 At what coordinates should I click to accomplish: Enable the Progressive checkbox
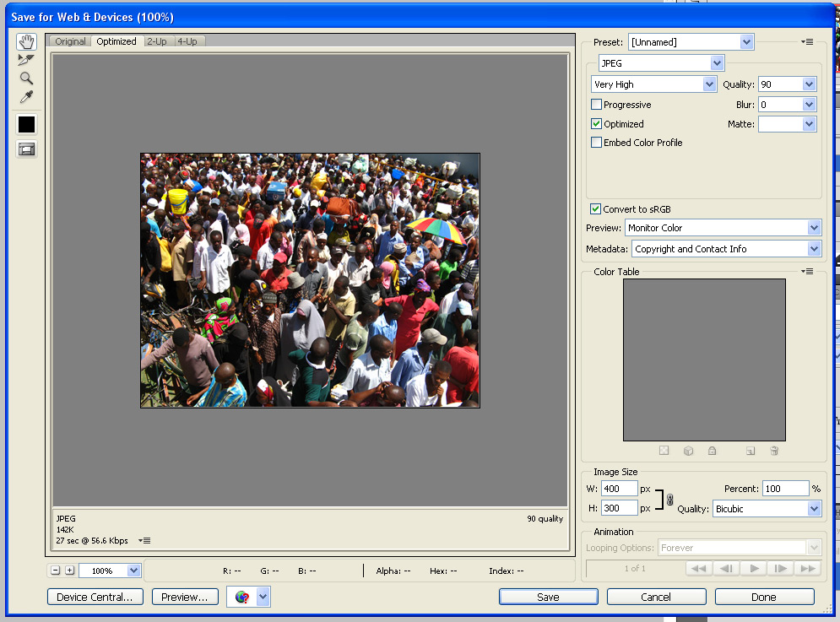coord(596,105)
